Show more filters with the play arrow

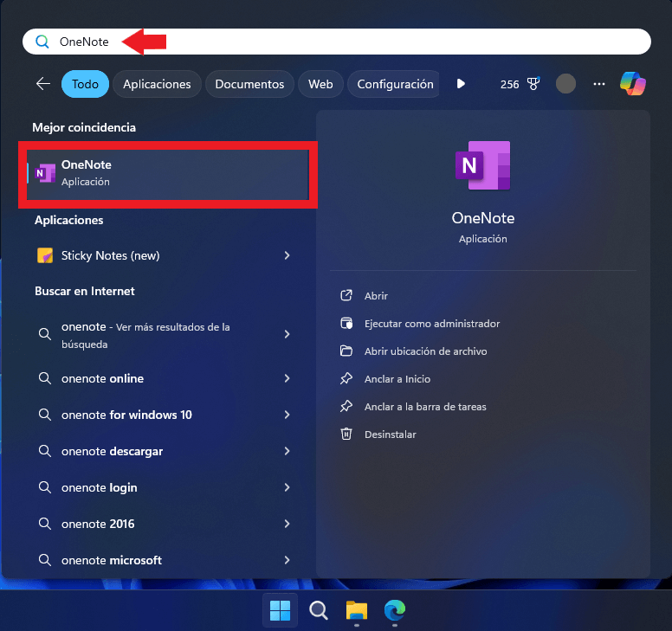pos(461,84)
